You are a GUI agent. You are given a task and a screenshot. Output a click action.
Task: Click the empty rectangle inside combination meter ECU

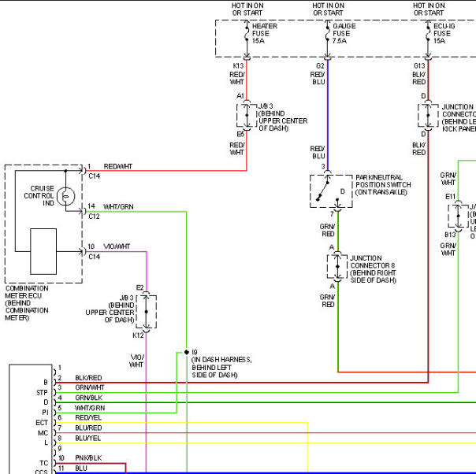coord(43,251)
